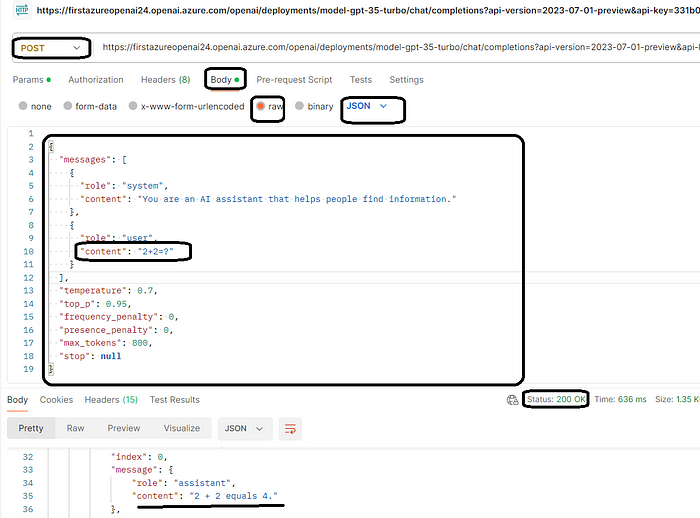The height and width of the screenshot is (518, 700).
Task: Click the "assistant" role value in response
Action: click(x=202, y=483)
